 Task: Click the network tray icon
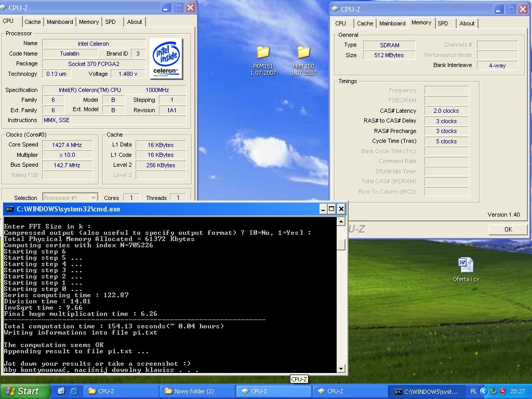tap(494, 392)
